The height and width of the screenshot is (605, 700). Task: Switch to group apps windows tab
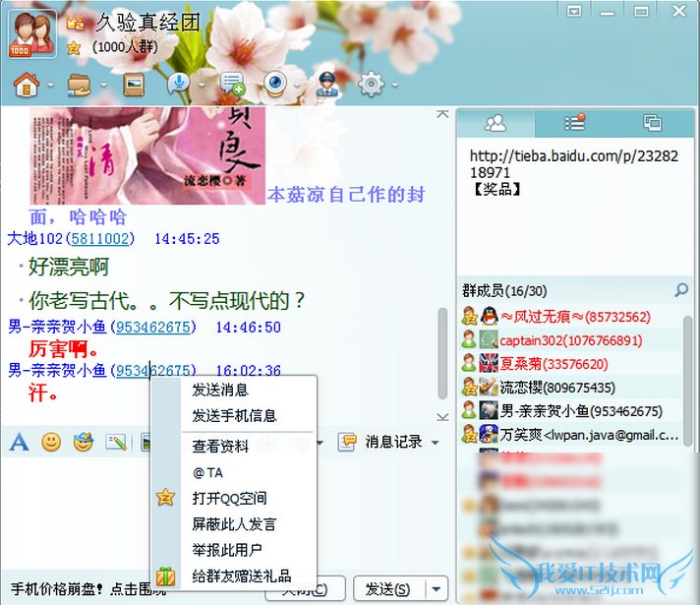tap(652, 122)
